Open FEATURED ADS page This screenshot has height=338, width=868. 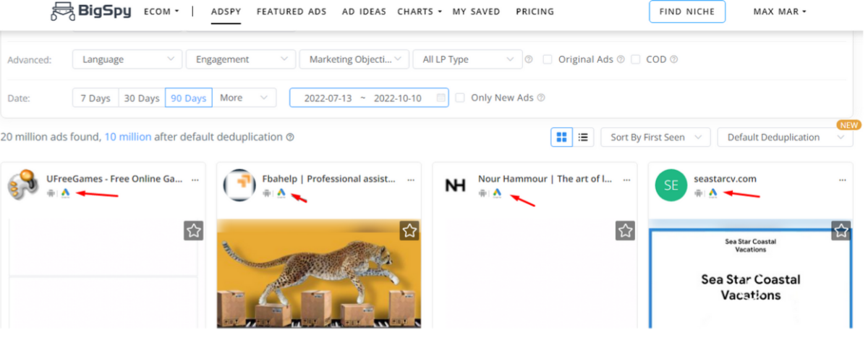(x=292, y=12)
